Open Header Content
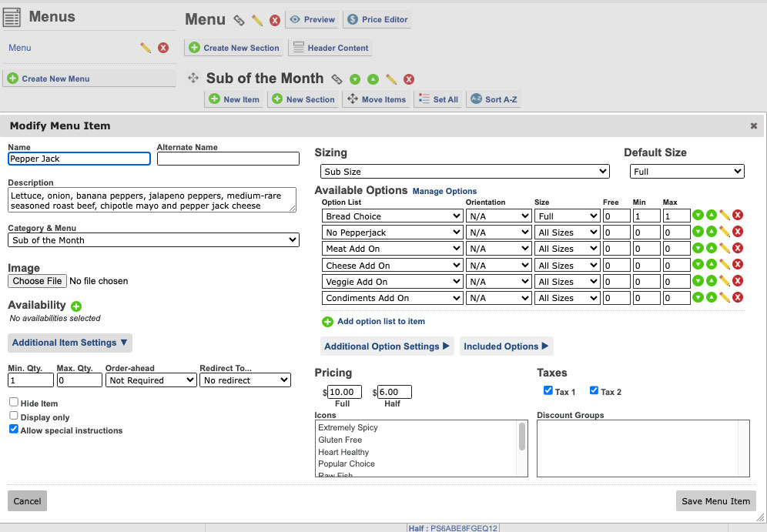Viewport: 767px width, 532px height. (x=330, y=48)
